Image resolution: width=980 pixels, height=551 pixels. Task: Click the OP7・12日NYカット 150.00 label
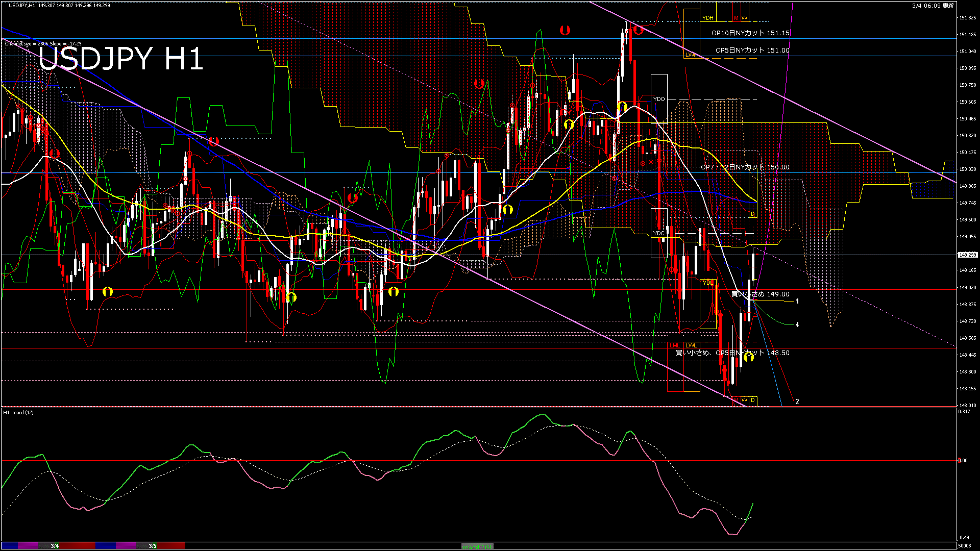(x=745, y=167)
